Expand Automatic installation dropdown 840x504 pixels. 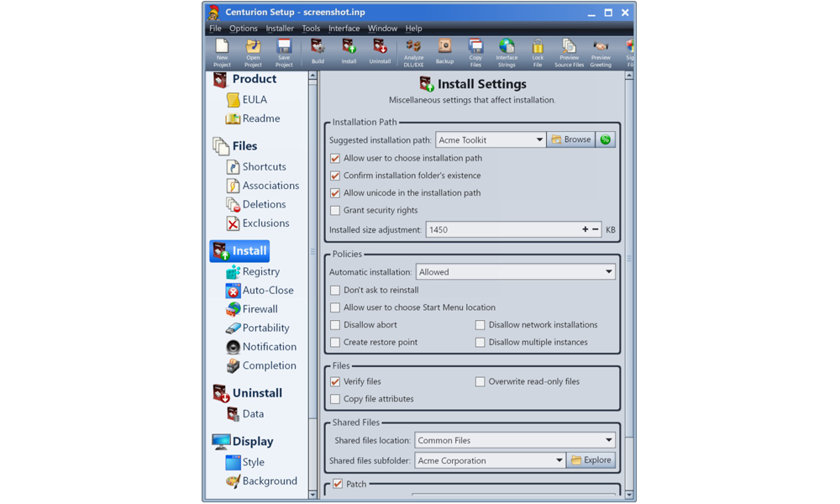608,272
